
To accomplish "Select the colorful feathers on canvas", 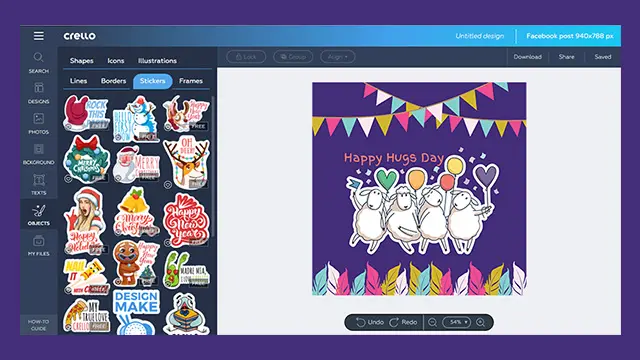I will click(419, 278).
